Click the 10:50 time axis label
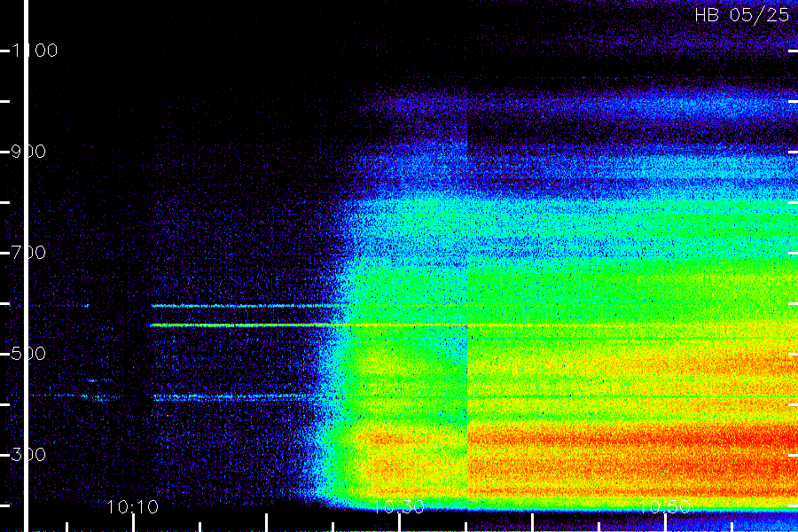This screenshot has height=532, width=798. (665, 507)
